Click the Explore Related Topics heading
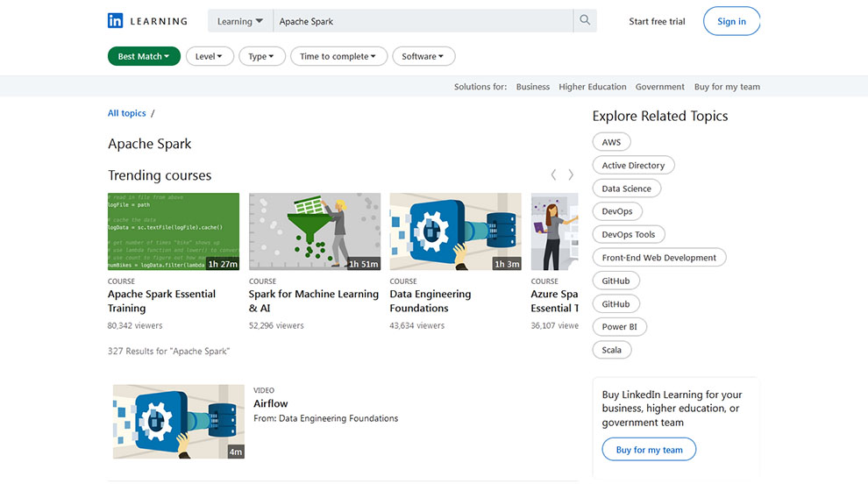Image resolution: width=868 pixels, height=491 pixels. point(660,117)
